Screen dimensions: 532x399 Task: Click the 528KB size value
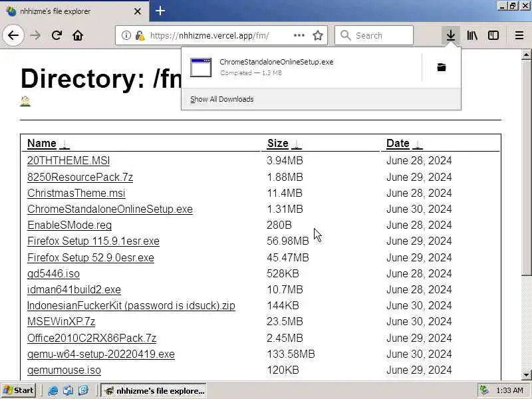click(x=283, y=273)
